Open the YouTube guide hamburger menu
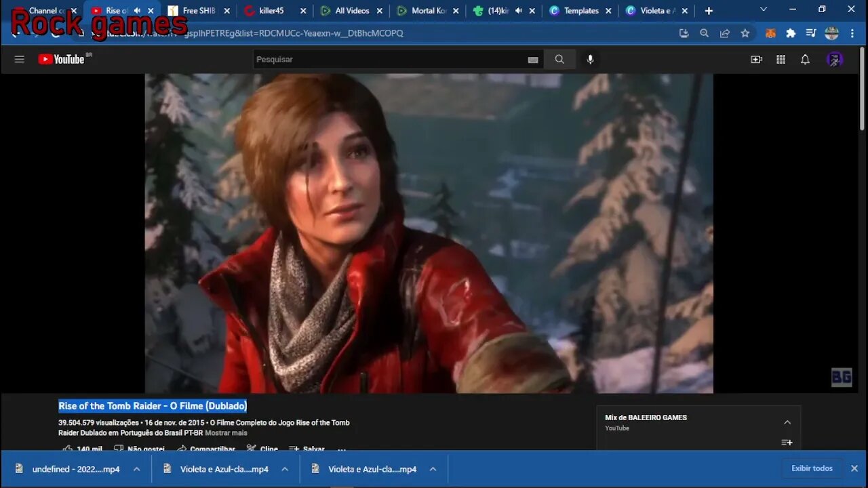Image resolution: width=868 pixels, height=488 pixels. pos(19,60)
